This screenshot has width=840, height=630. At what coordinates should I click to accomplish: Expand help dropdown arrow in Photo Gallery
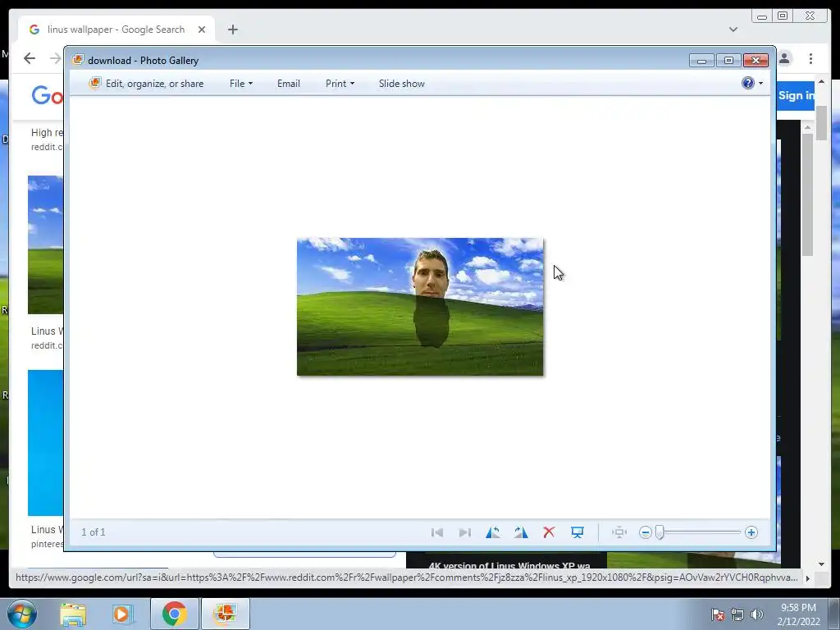(x=760, y=84)
